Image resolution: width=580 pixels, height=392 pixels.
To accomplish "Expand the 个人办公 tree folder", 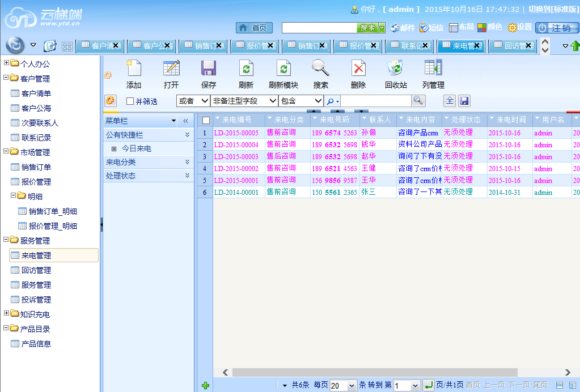I will point(7,63).
